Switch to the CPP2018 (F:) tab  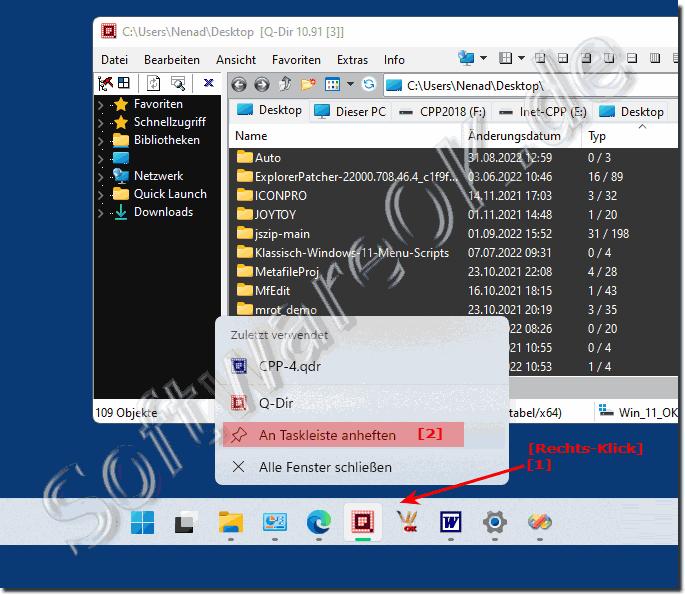click(x=441, y=112)
